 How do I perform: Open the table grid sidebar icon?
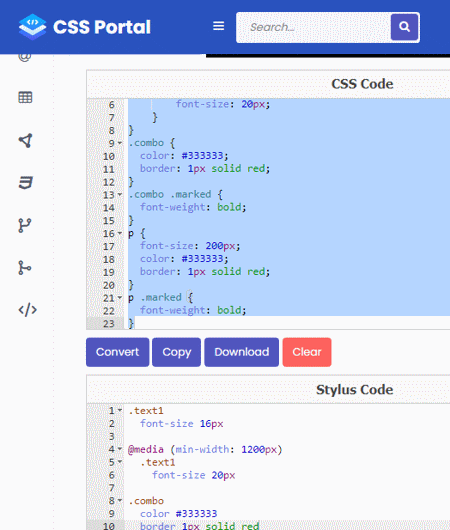[25, 97]
